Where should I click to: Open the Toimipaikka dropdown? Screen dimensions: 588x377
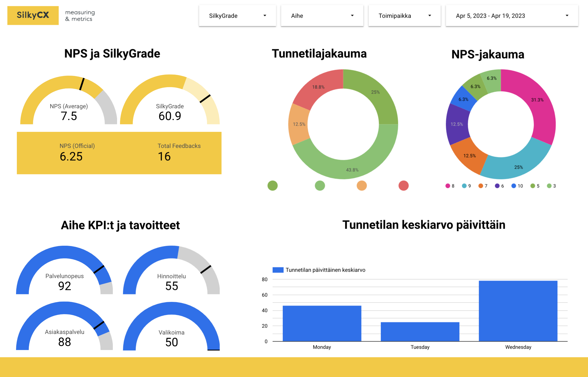[x=404, y=16]
